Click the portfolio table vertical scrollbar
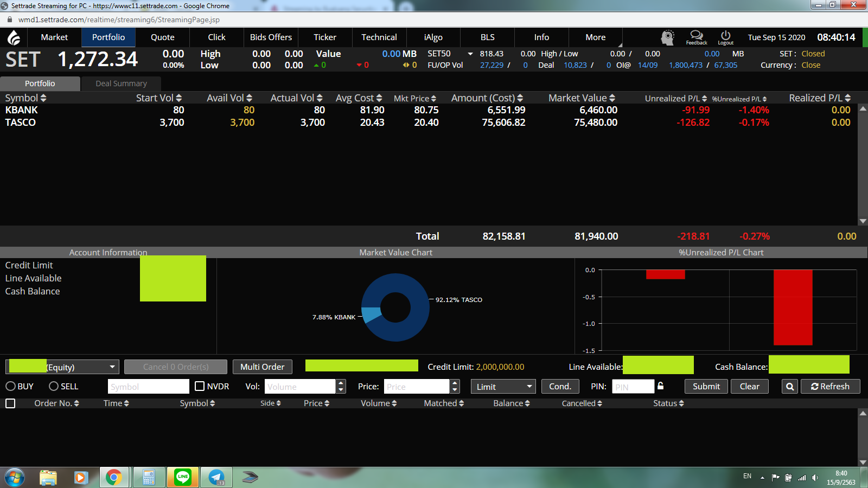868x488 pixels. (863, 165)
